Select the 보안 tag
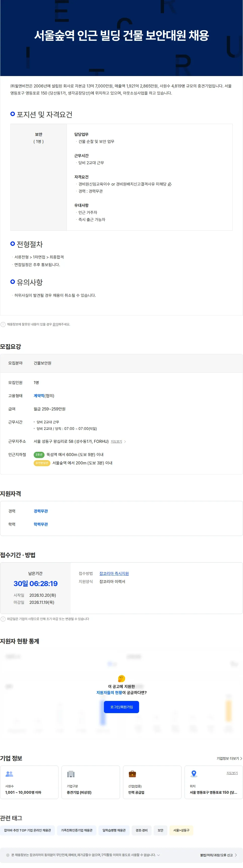 tap(160, 830)
